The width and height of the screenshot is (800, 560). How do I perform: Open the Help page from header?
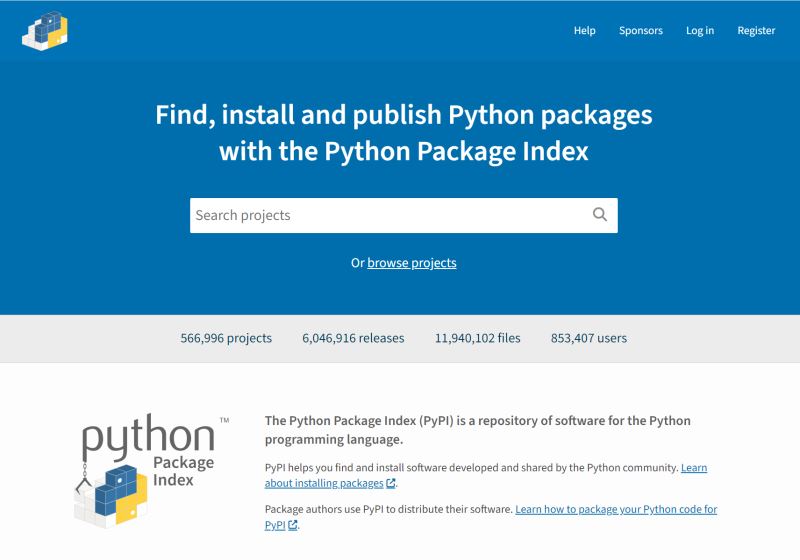click(x=584, y=31)
